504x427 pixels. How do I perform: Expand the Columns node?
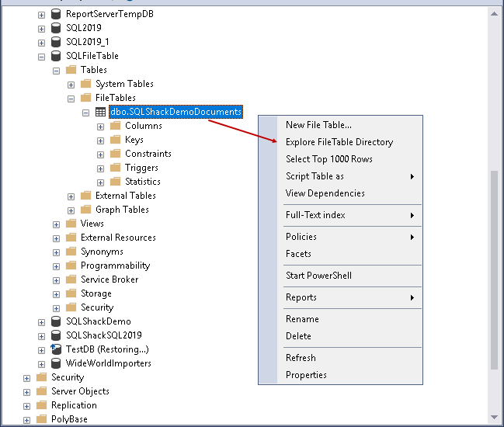tap(101, 126)
